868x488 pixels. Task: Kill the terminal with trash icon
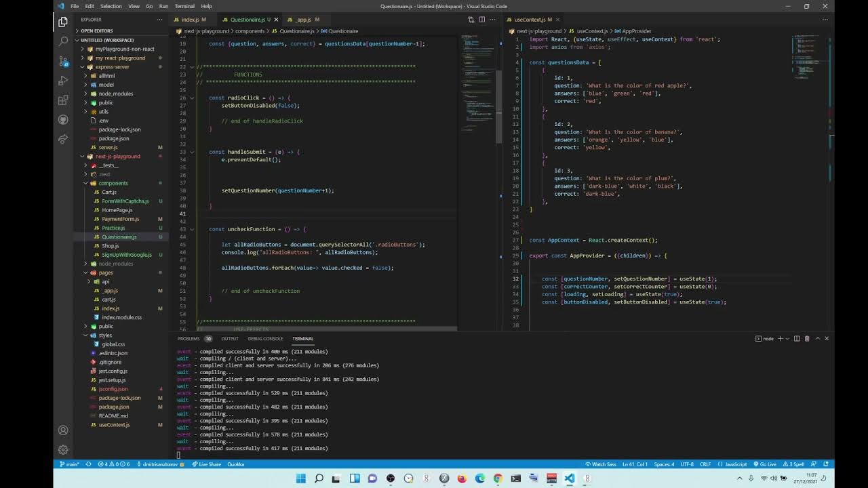(x=806, y=338)
